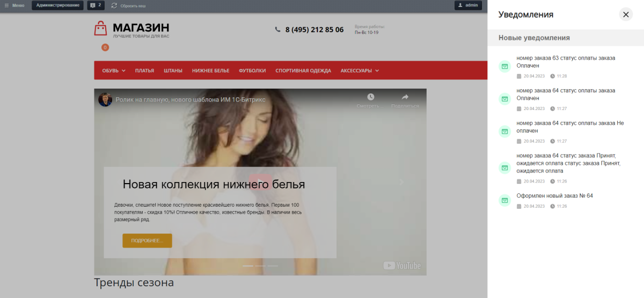
Task: Click the Новая коллекция нижнего белья heading
Action: click(214, 185)
